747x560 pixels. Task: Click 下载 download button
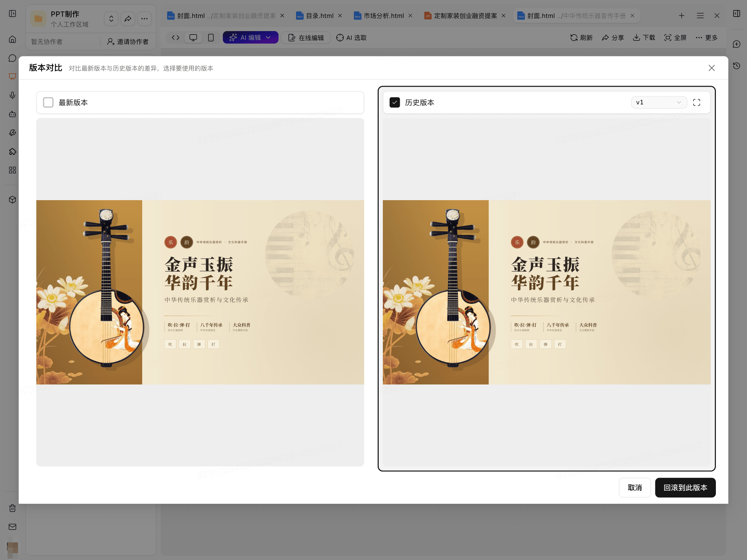(x=644, y=38)
